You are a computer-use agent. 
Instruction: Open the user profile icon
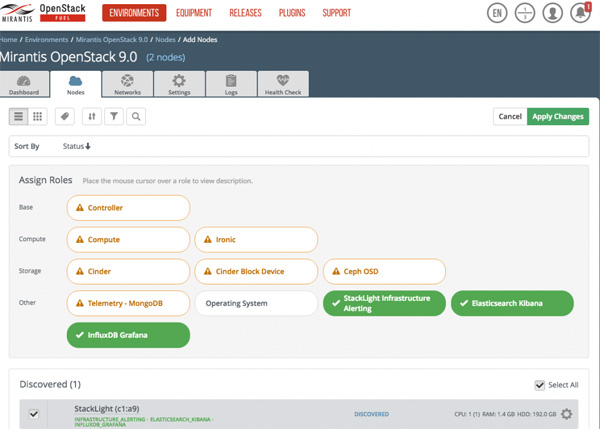pos(553,13)
